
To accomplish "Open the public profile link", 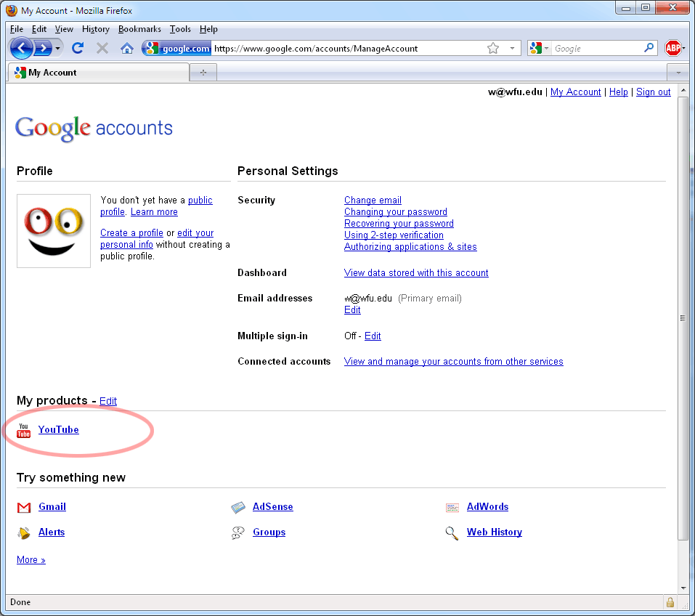I will pos(200,200).
